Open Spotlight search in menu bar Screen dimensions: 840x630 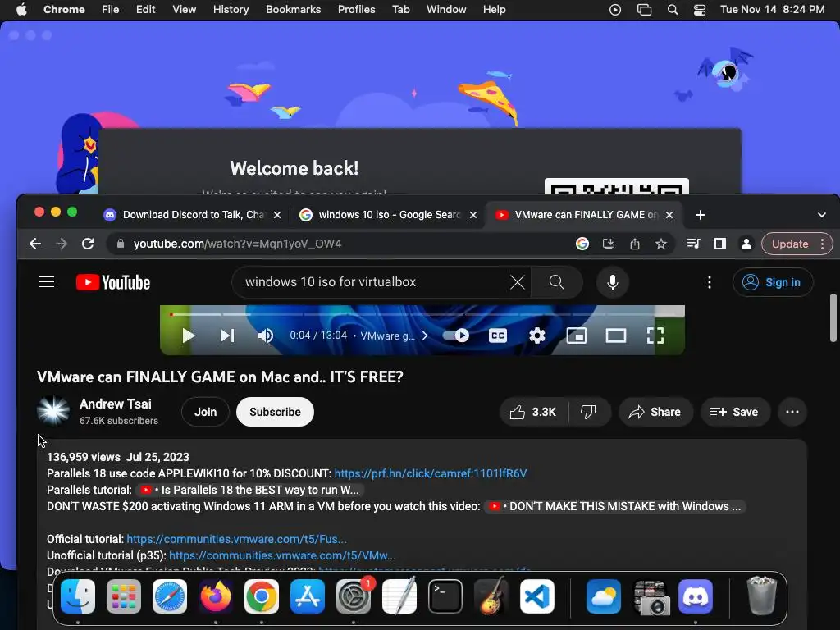tap(673, 10)
